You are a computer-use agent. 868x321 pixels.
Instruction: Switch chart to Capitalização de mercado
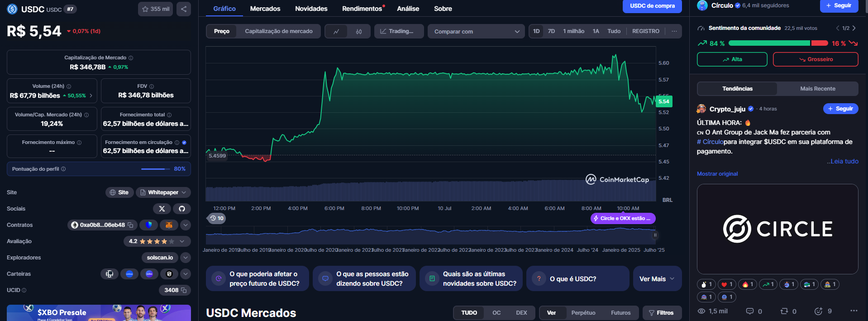coord(279,31)
